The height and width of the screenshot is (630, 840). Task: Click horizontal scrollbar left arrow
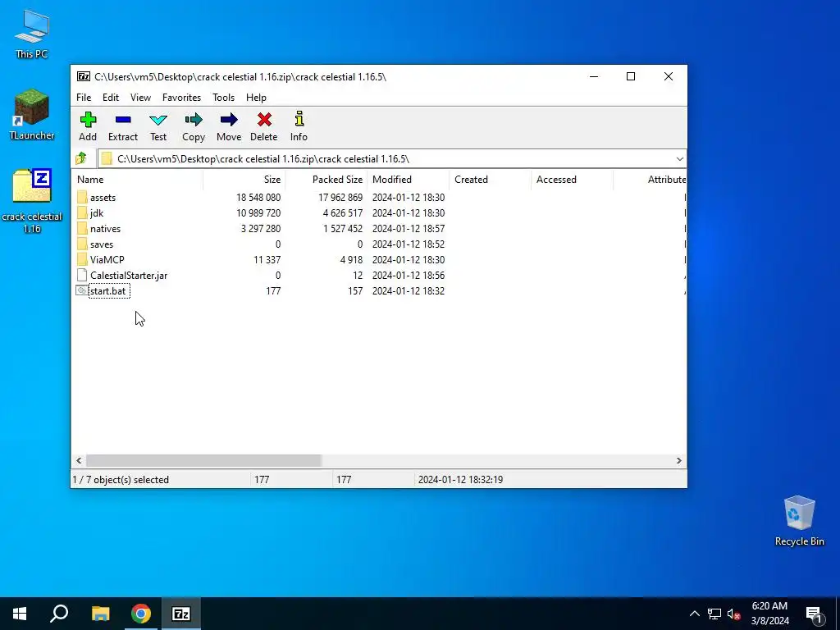79,460
